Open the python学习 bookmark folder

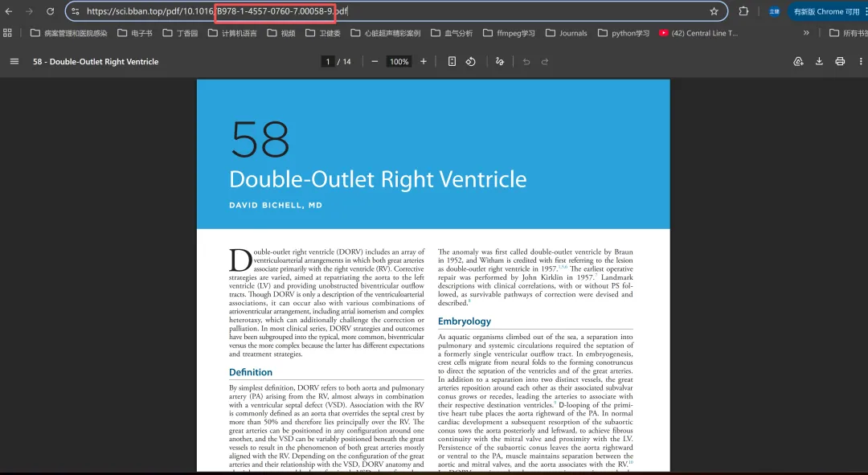point(624,33)
